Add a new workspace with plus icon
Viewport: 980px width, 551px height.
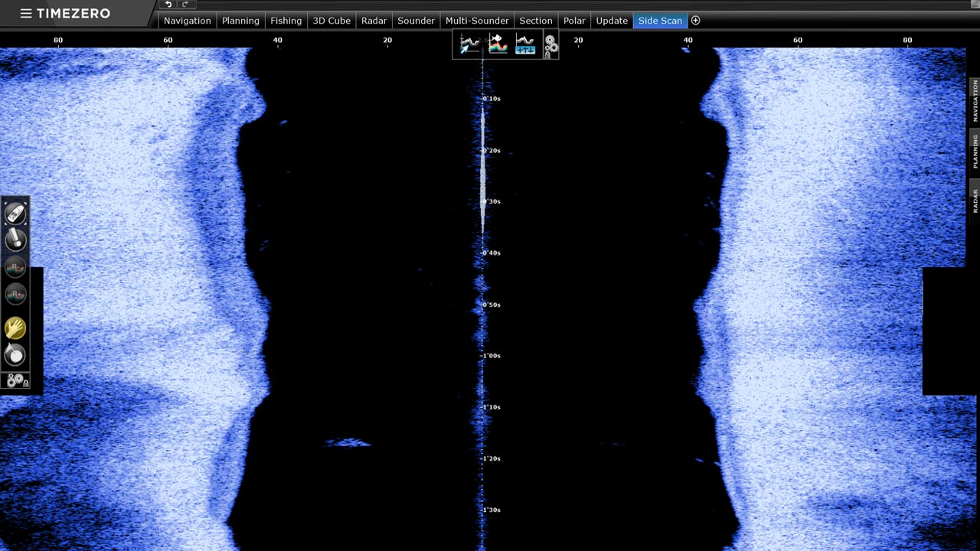(695, 21)
